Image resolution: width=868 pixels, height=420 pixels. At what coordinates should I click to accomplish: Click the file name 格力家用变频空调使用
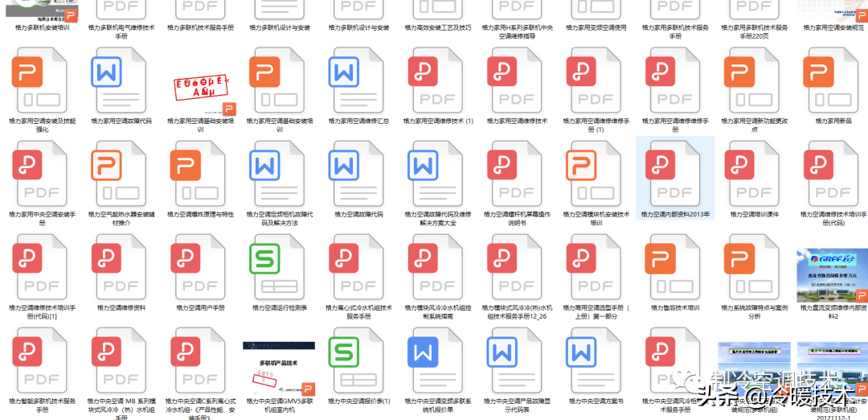(x=596, y=27)
